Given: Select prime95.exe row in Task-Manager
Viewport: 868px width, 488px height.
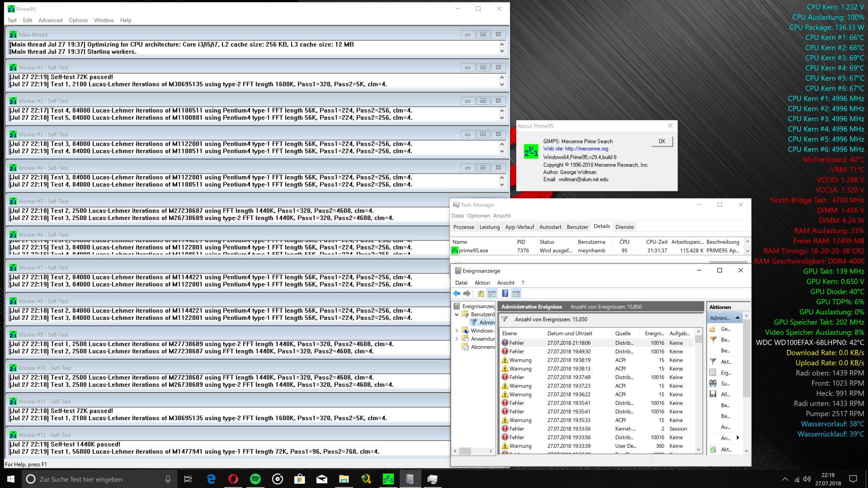Looking at the screenshot, I should tap(597, 250).
